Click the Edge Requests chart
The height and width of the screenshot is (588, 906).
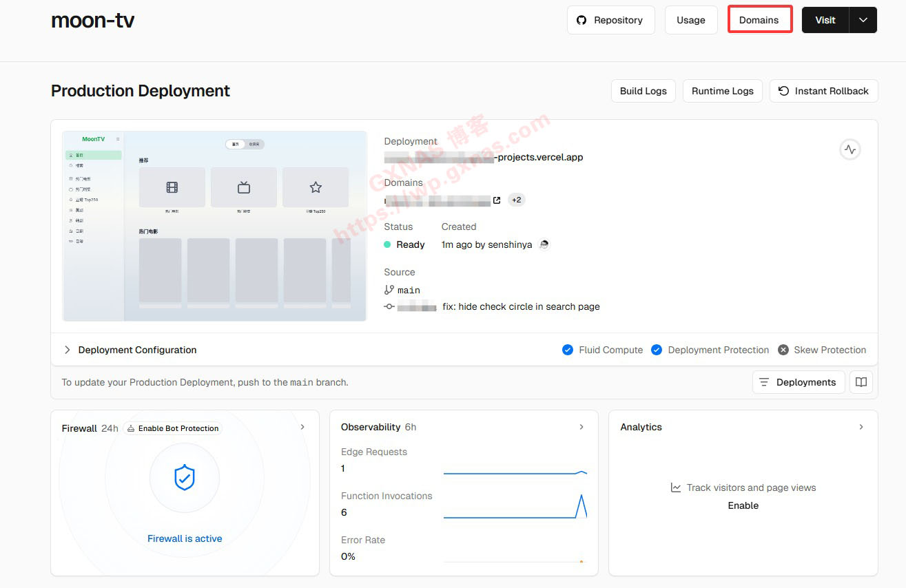click(x=515, y=472)
